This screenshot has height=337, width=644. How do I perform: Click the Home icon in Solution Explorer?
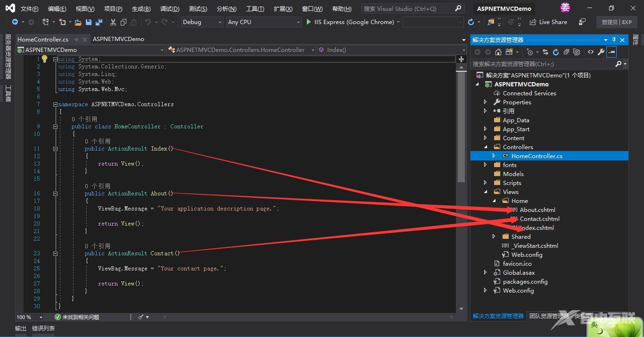pos(498,52)
